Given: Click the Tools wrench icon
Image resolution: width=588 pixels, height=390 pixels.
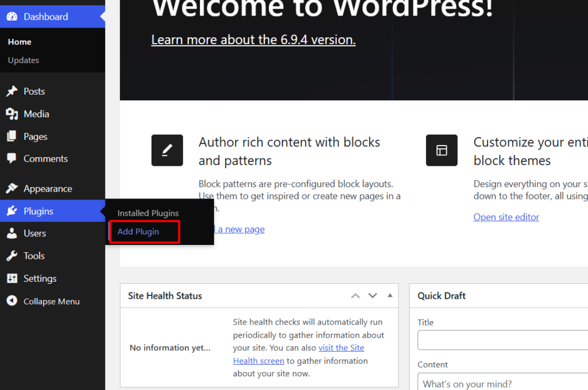Looking at the screenshot, I should [x=12, y=256].
